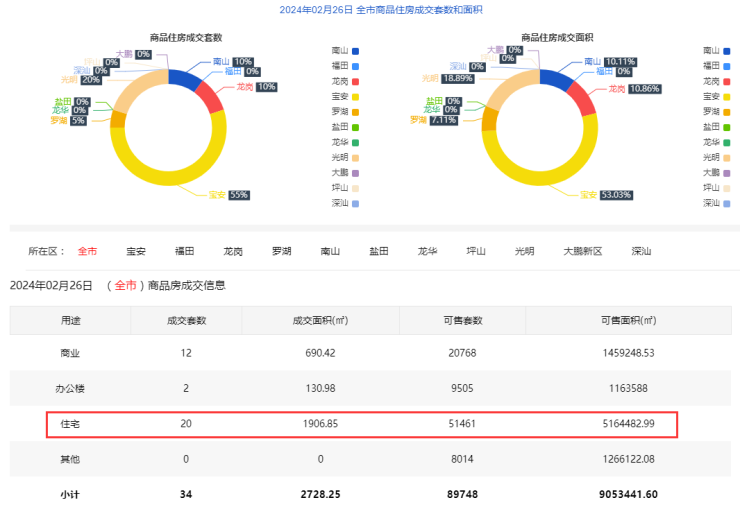Click the 深汕 district tab

[x=641, y=252]
